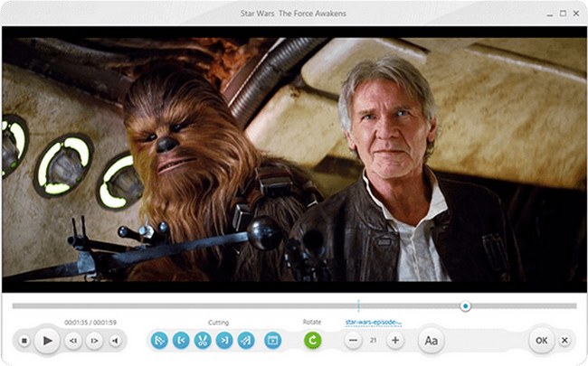Viewport: 588px width, 366px height.
Task: Set cut start with left bracket icon
Action: 181,341
